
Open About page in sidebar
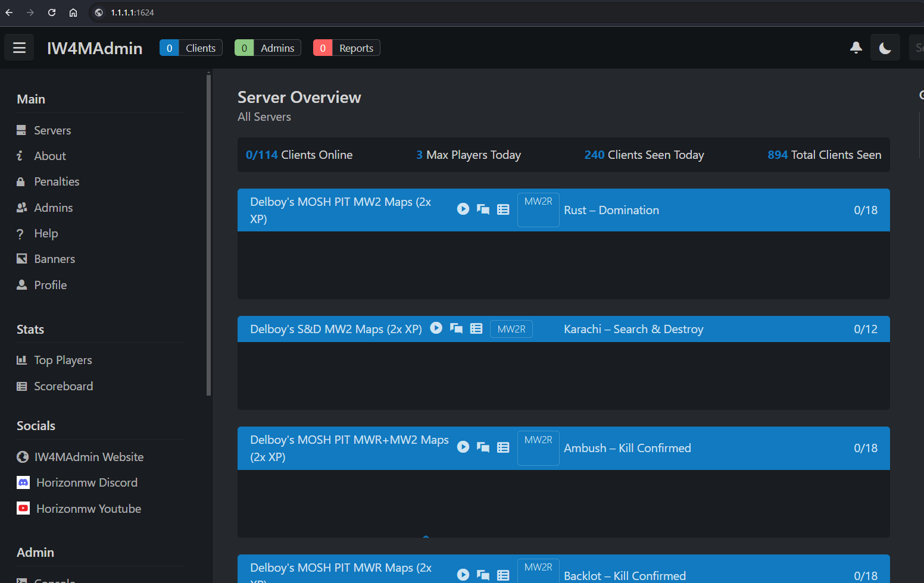click(50, 156)
